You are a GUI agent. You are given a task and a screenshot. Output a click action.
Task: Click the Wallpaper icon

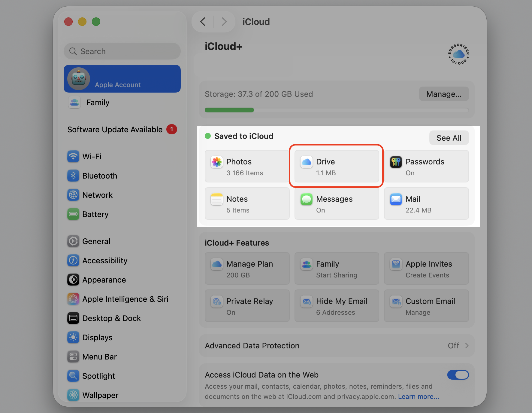[x=73, y=395]
